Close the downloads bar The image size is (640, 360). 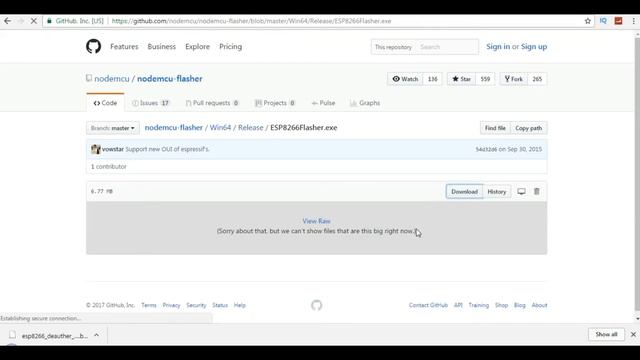[633, 334]
